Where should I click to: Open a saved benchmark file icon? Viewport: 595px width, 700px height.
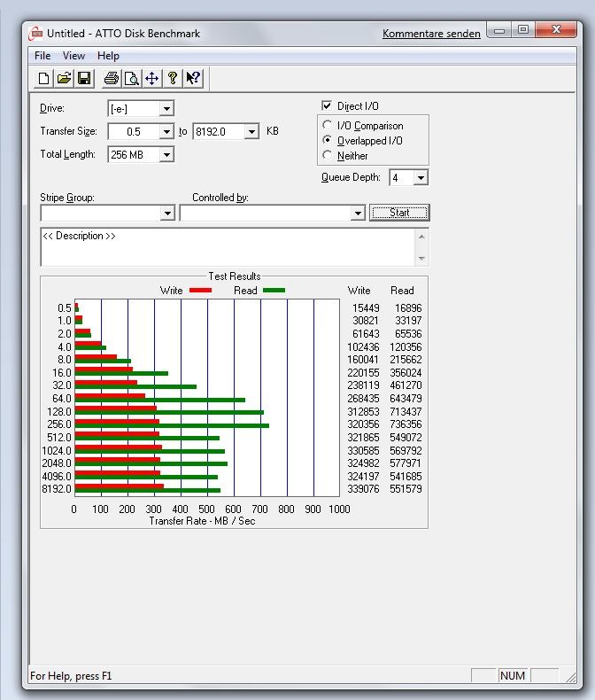(x=65, y=79)
